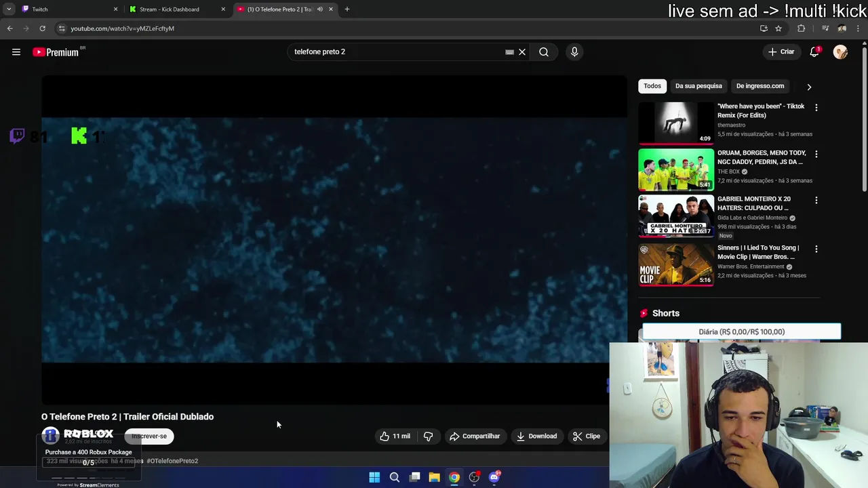Switch to Stream - Kick Dashboard tab
Viewport: 868px width, 488px height.
176,9
